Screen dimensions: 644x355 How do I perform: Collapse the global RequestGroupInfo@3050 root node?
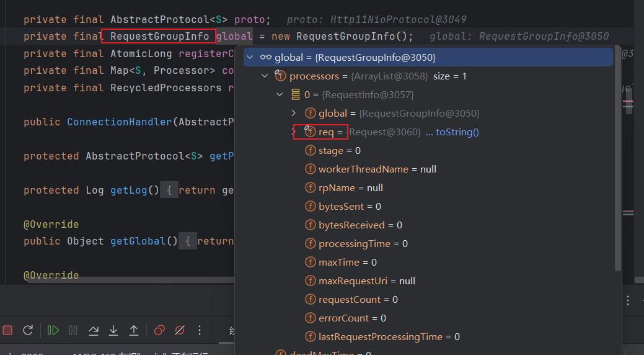point(250,58)
